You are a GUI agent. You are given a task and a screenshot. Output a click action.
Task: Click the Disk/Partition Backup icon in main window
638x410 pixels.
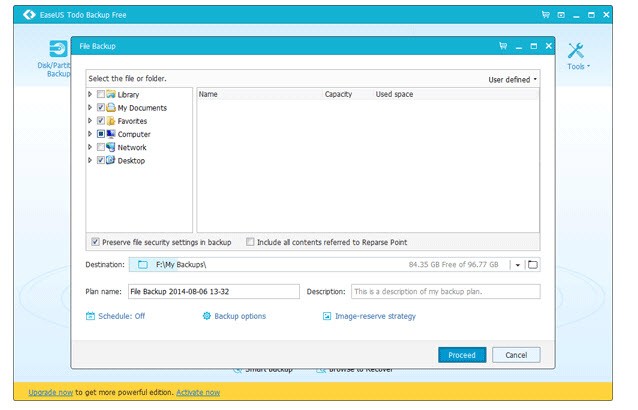59,49
